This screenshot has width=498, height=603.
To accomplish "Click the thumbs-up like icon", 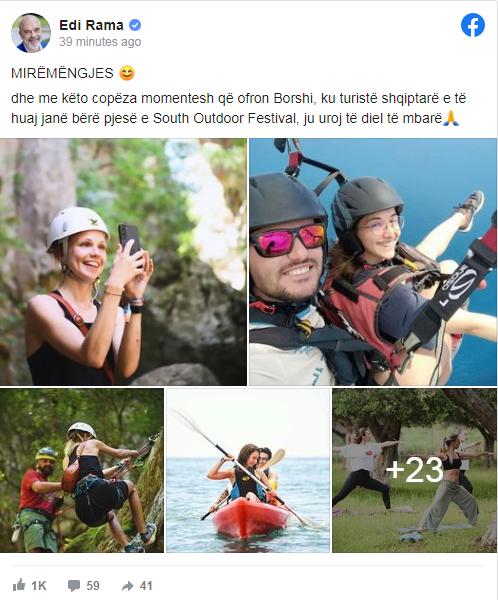I will [x=18, y=585].
